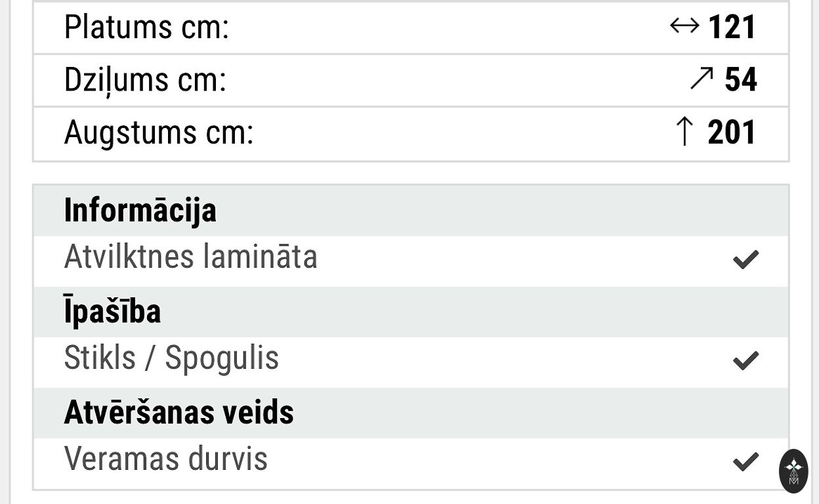
Task: Select the Atvēršanas veids section header
Action: [411, 413]
